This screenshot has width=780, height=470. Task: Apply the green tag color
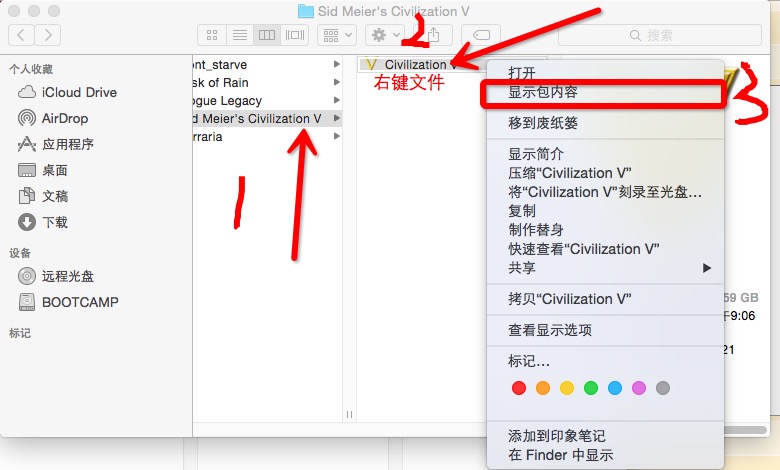(x=591, y=388)
